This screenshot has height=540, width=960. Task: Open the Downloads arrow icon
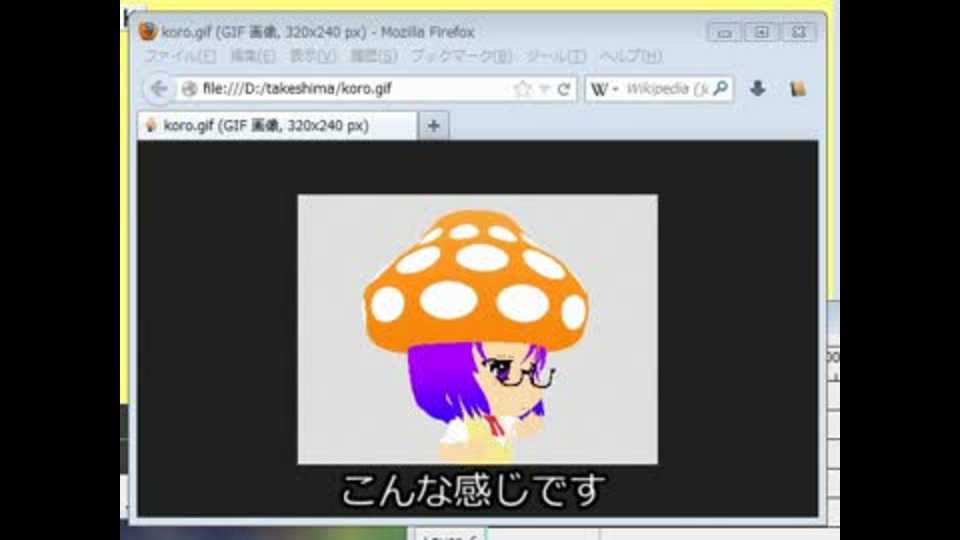coord(758,89)
